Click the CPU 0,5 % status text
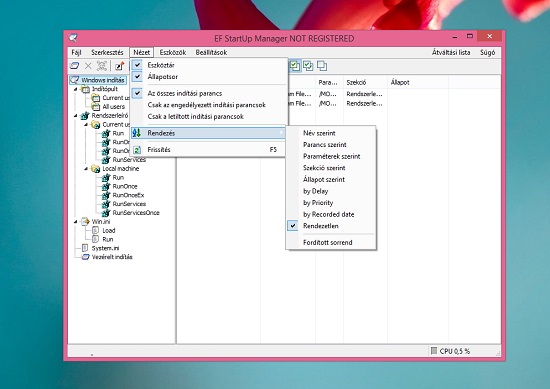This screenshot has height=389, width=550. [455, 351]
